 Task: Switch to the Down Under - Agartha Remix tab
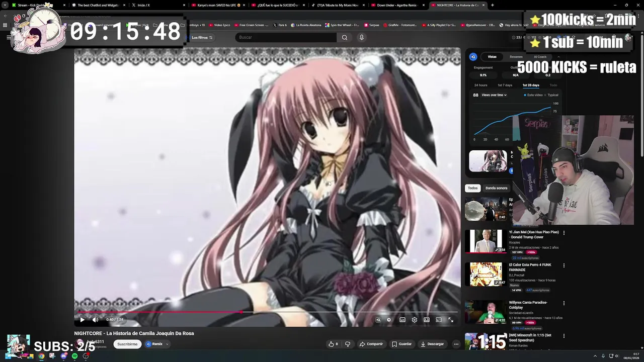[397, 5]
